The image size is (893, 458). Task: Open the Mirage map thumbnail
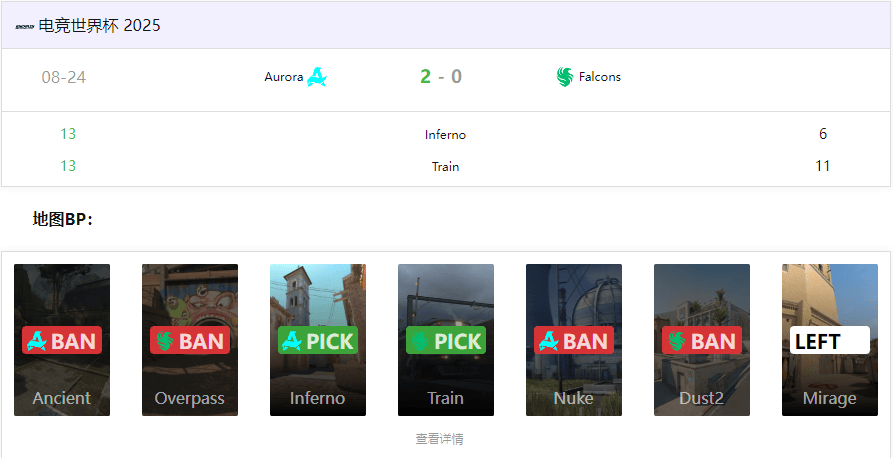830,340
